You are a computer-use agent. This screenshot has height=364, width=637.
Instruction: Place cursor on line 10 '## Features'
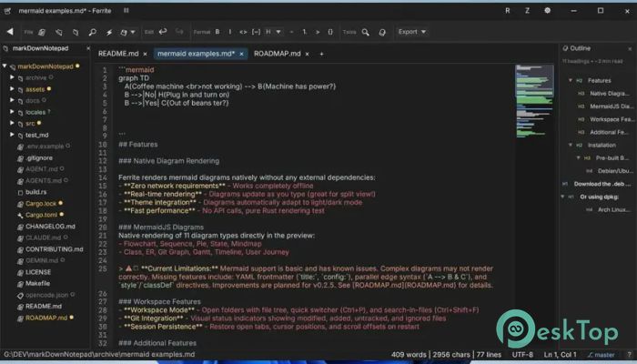click(138, 144)
